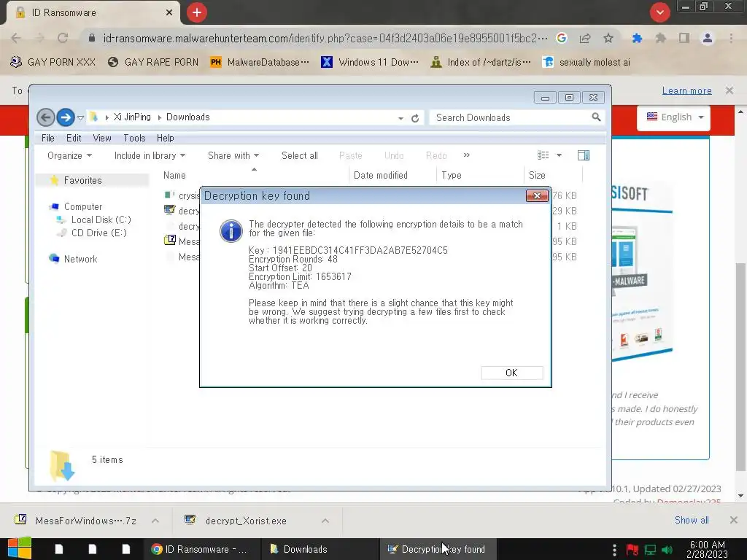Viewport: 747px width, 560px height.
Task: Open the English language dropdown
Action: pos(673,117)
